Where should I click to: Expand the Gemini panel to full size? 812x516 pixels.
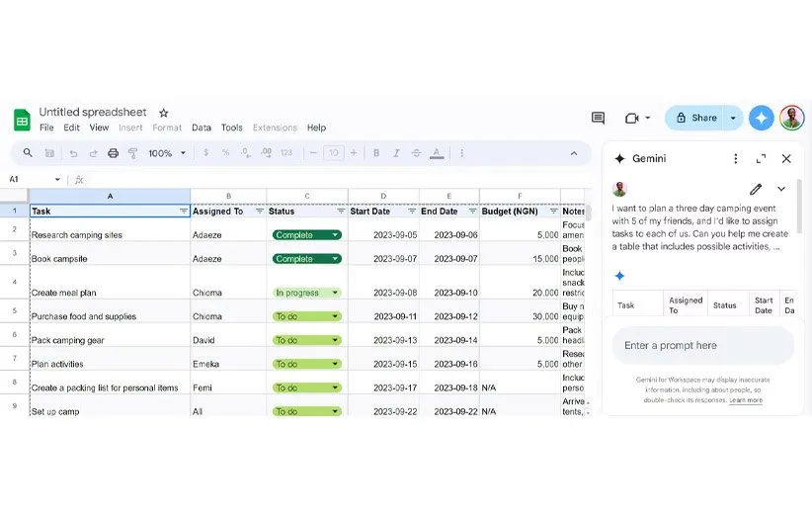click(761, 158)
